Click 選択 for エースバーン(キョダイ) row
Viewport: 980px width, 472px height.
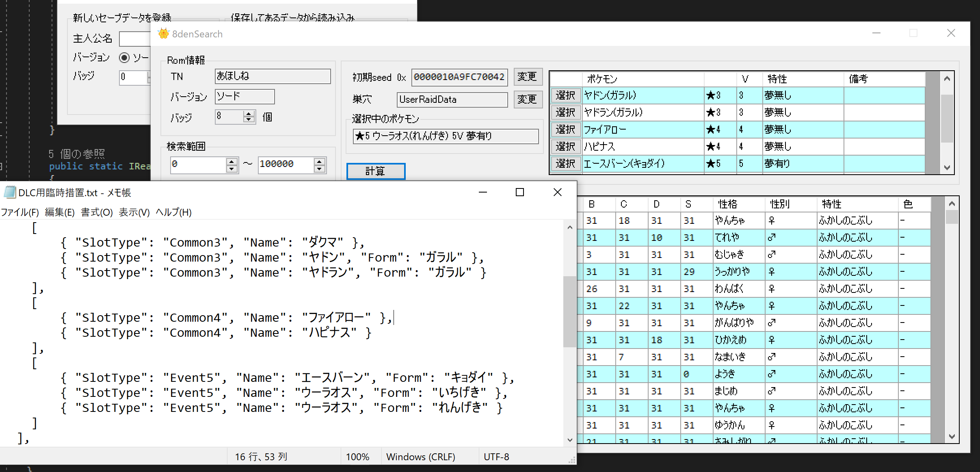(566, 164)
